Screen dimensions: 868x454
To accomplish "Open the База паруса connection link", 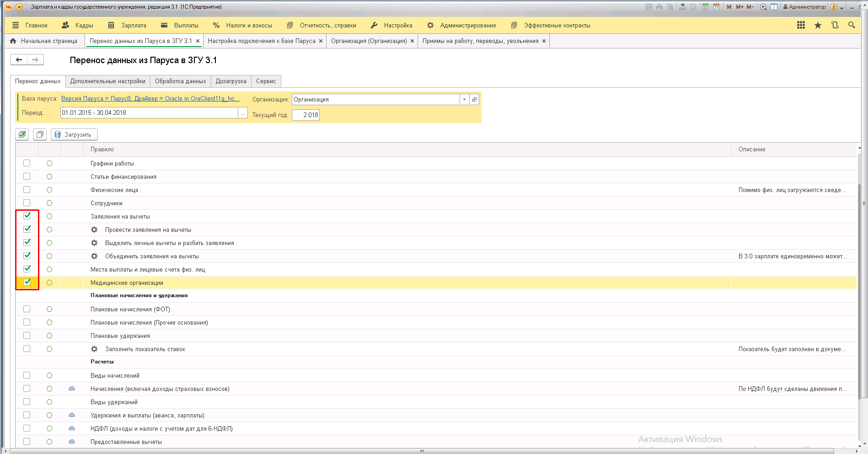I will [150, 98].
